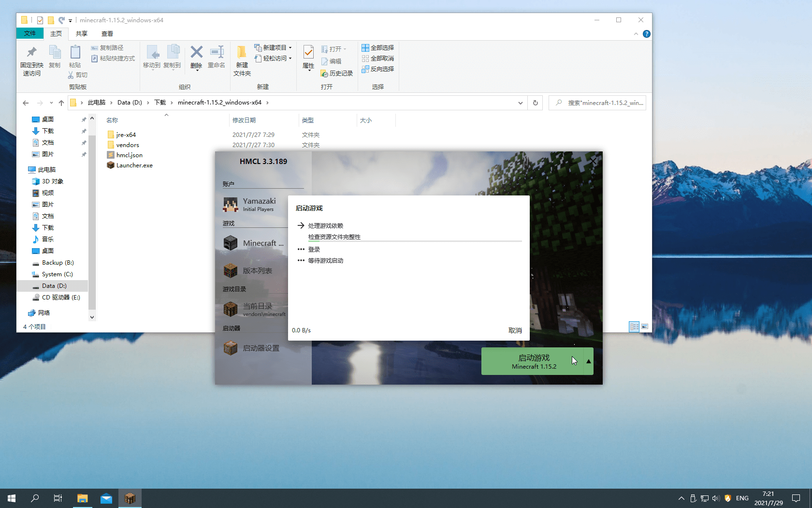Click the refresh button in address bar
Viewport: 812px width, 508px height.
[x=535, y=103]
